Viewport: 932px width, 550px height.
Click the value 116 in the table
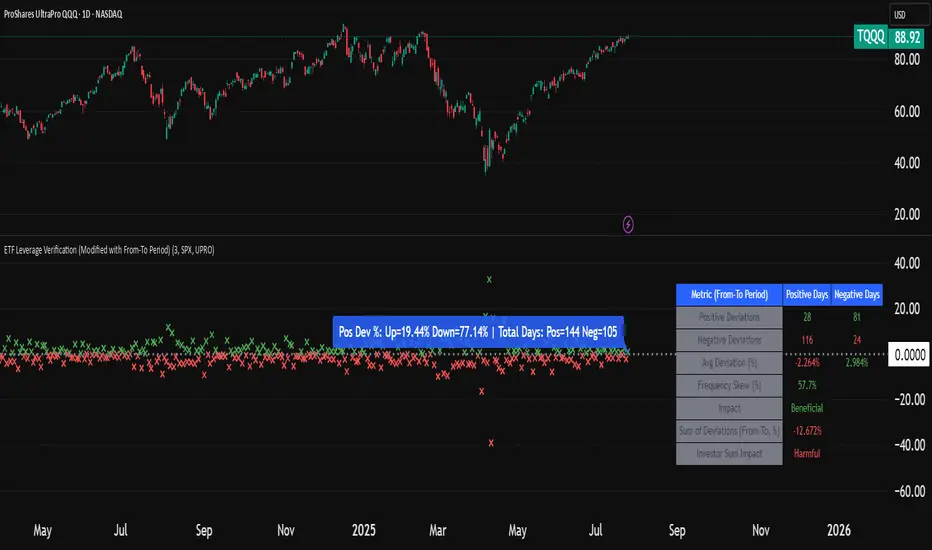807,340
